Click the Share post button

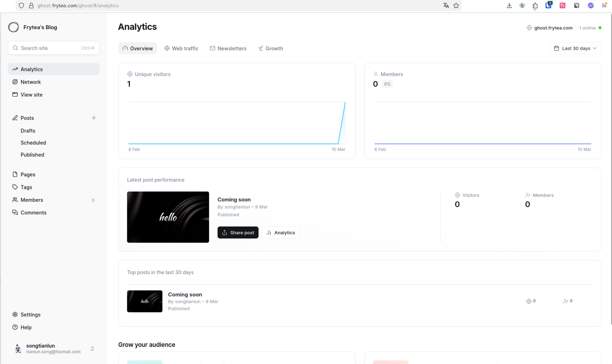coord(238,232)
